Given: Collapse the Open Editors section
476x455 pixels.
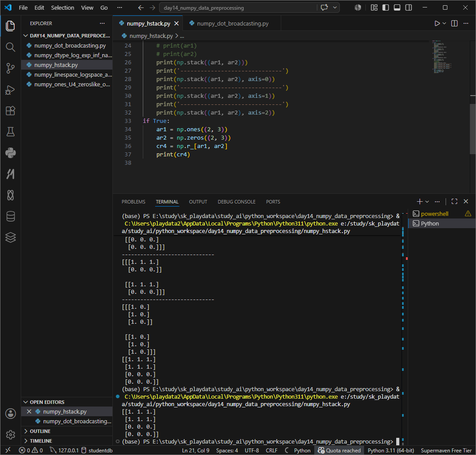Looking at the screenshot, I should click(x=67, y=402).
